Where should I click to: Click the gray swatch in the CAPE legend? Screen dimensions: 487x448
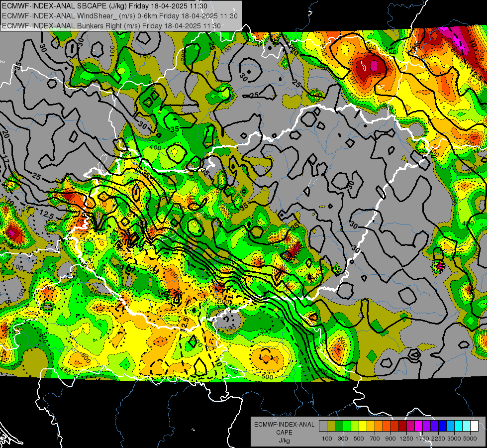click(323, 426)
